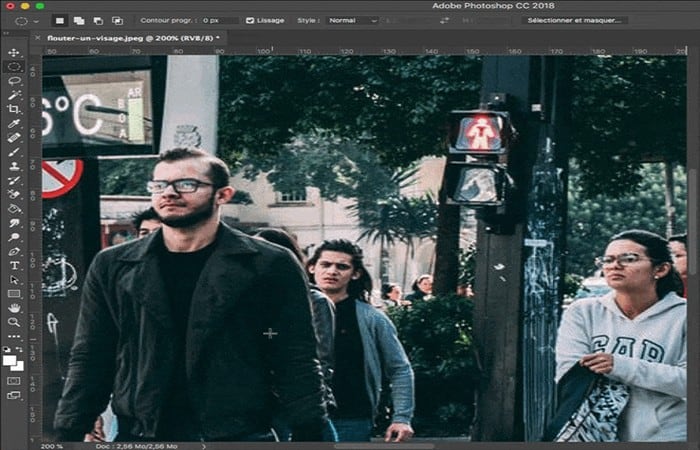The image size is (700, 450).
Task: Enable Add to selection mode
Action: 79,21
